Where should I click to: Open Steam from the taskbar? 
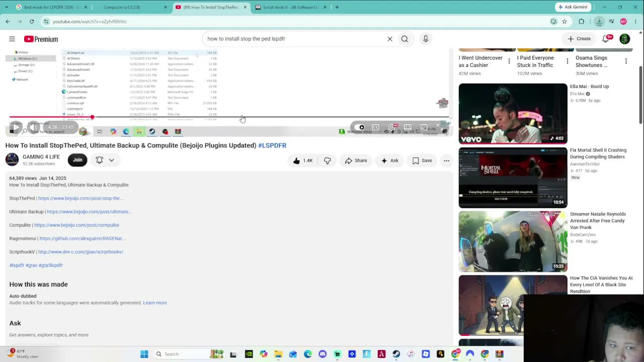pos(396,354)
